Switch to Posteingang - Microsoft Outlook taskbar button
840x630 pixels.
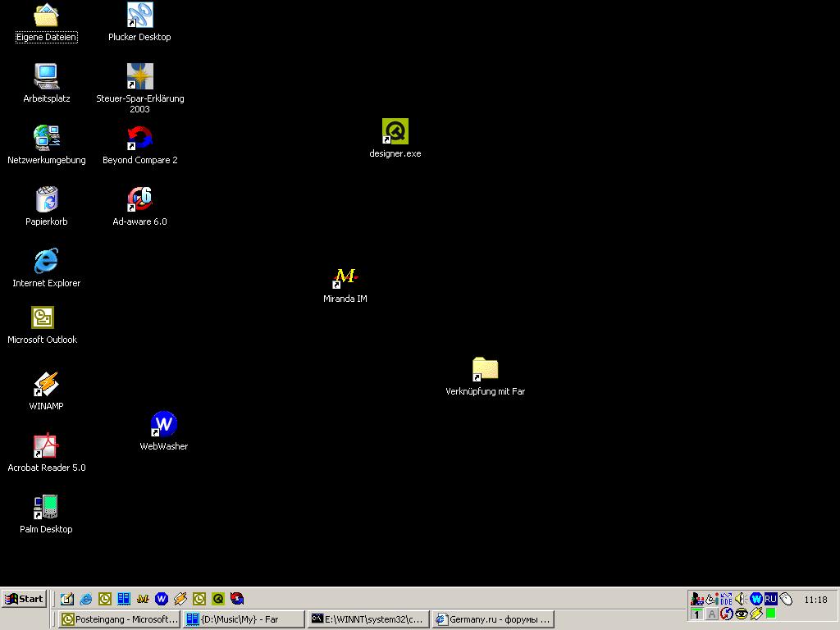tap(119, 619)
